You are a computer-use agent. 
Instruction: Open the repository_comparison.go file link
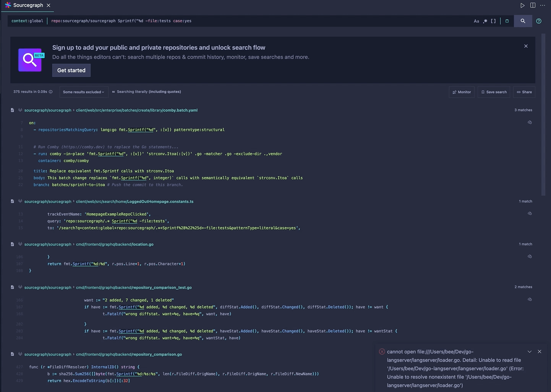tap(129, 354)
